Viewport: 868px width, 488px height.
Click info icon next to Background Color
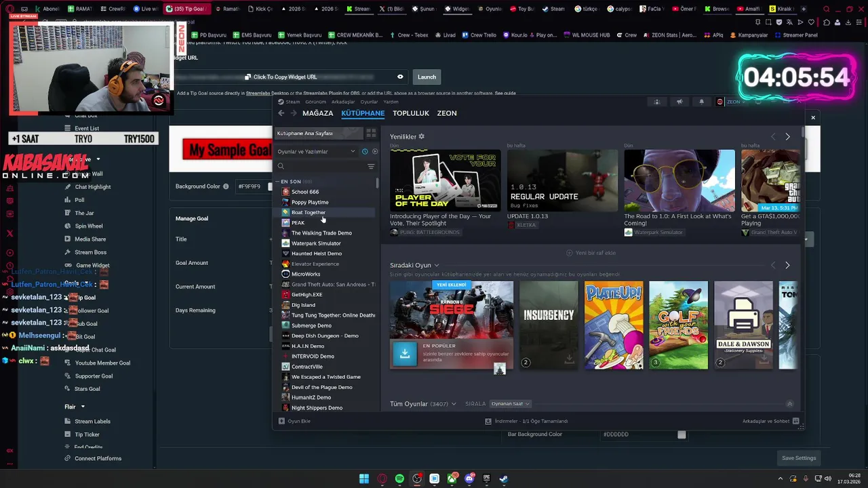tap(226, 186)
